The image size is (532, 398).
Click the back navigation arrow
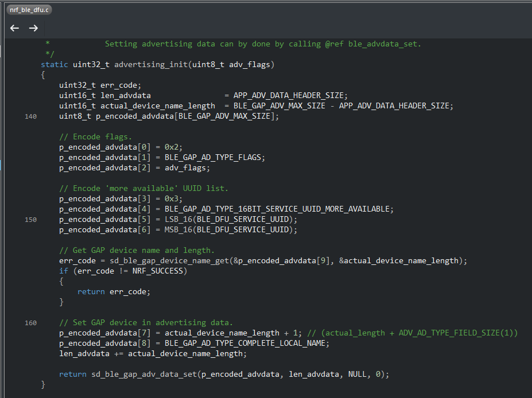(x=14, y=28)
